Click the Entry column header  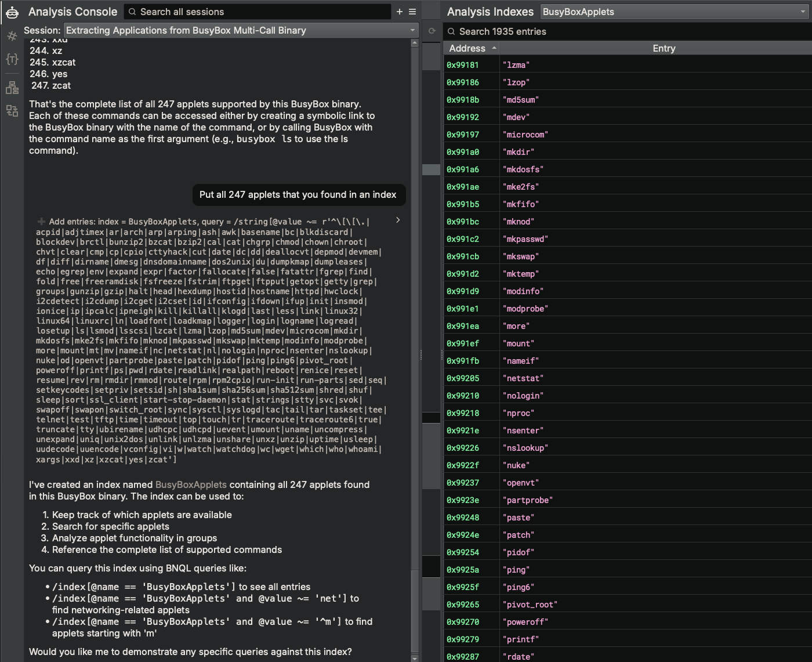pyautogui.click(x=664, y=49)
